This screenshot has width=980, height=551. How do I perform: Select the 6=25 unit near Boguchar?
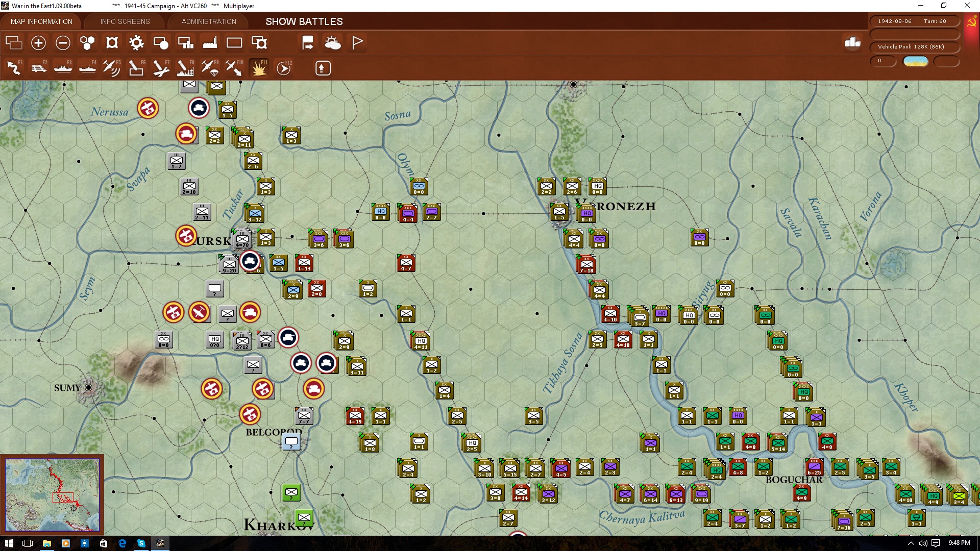(814, 467)
